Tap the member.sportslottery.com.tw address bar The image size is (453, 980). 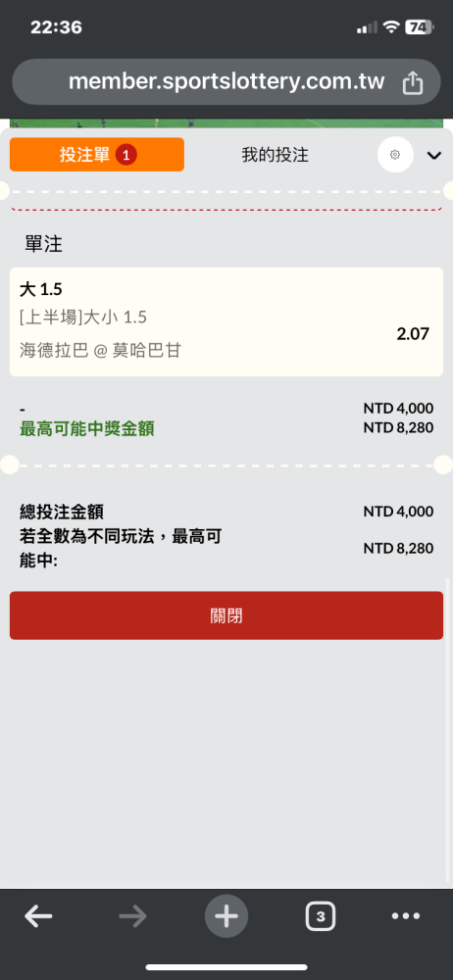click(x=226, y=82)
